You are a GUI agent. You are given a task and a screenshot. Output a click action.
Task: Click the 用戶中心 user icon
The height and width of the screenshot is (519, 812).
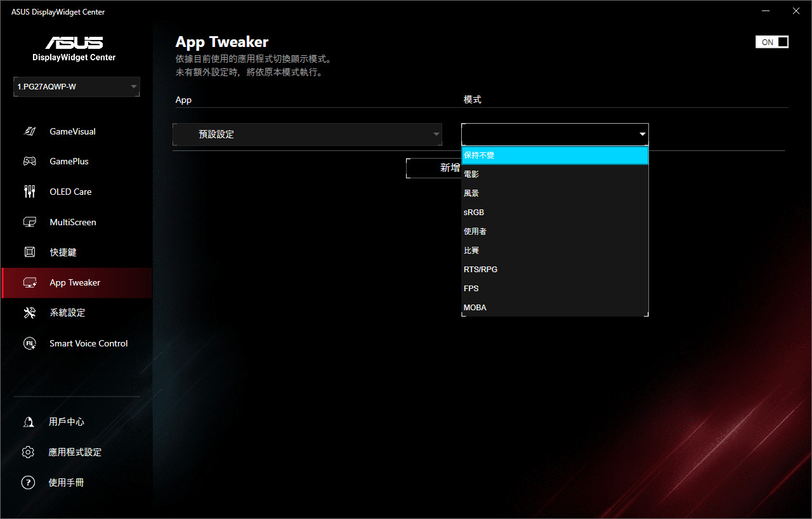(28, 422)
